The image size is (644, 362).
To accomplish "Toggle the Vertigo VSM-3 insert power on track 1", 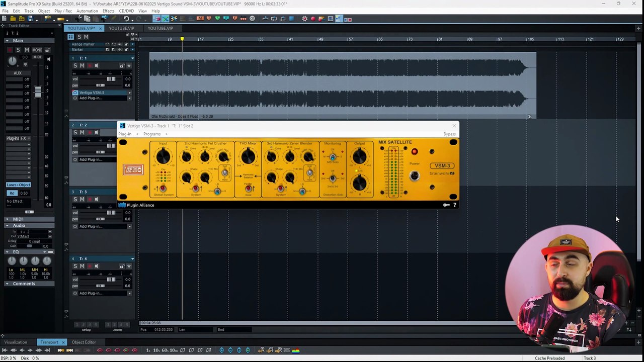I will click(75, 93).
